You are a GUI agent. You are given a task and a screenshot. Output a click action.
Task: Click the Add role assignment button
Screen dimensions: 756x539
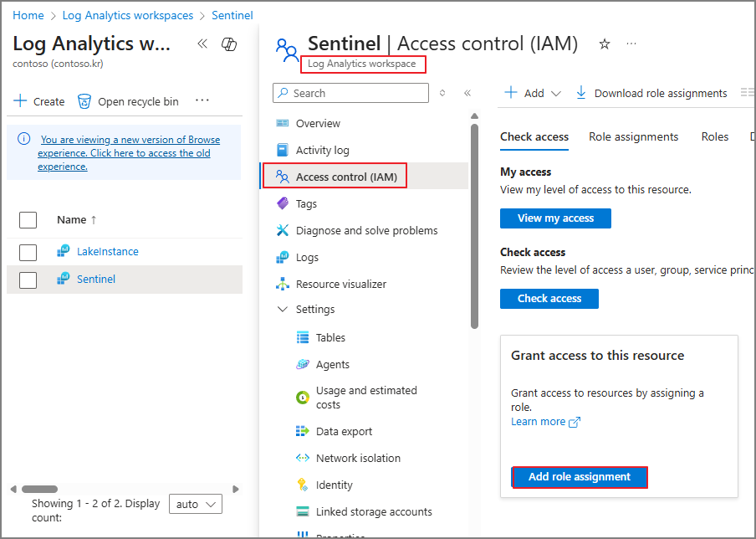click(x=579, y=477)
